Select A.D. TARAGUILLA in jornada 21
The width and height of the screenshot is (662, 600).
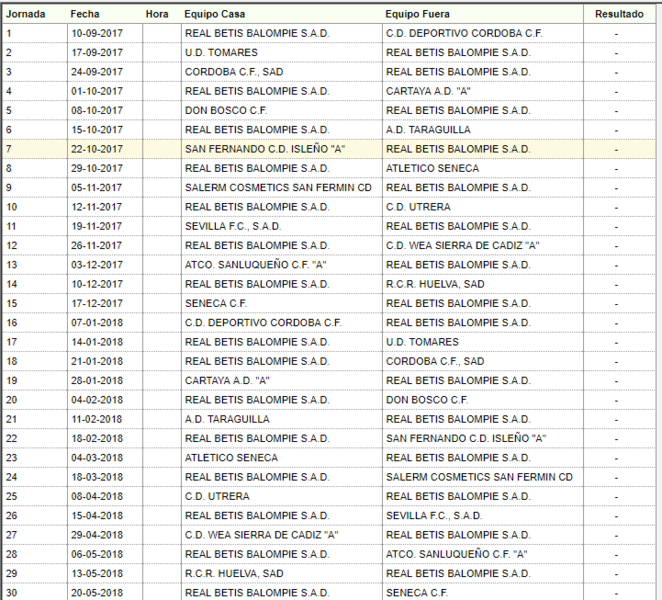(227, 419)
